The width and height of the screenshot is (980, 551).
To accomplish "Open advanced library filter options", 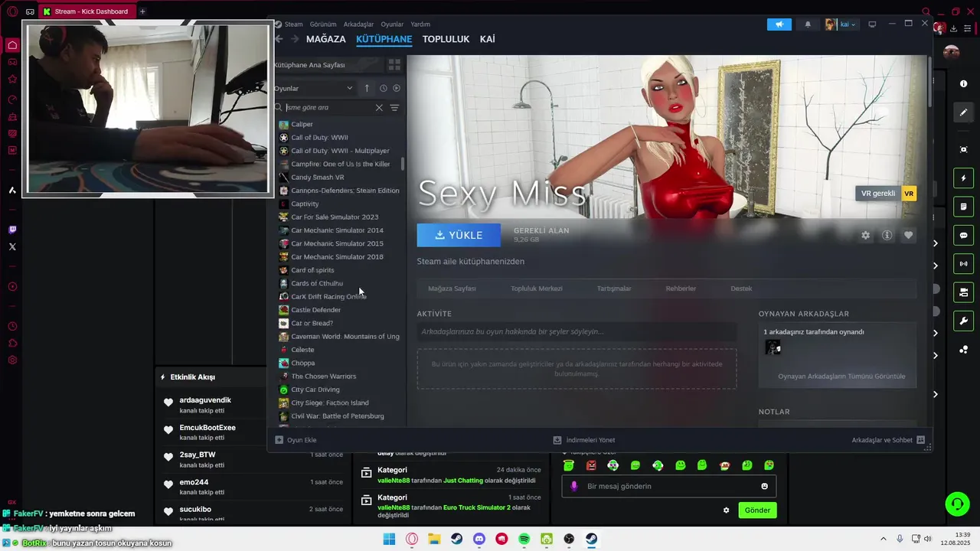I will 394,108.
